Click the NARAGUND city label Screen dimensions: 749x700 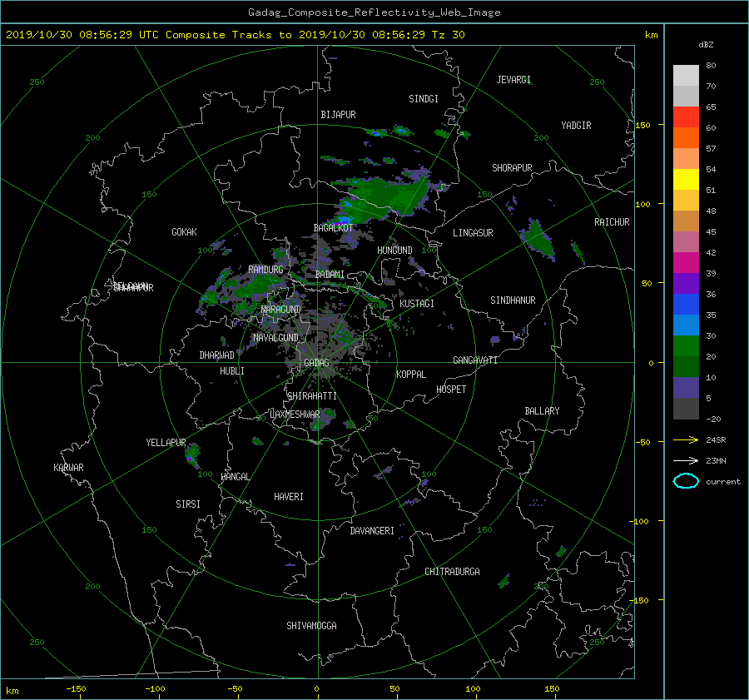coord(281,310)
